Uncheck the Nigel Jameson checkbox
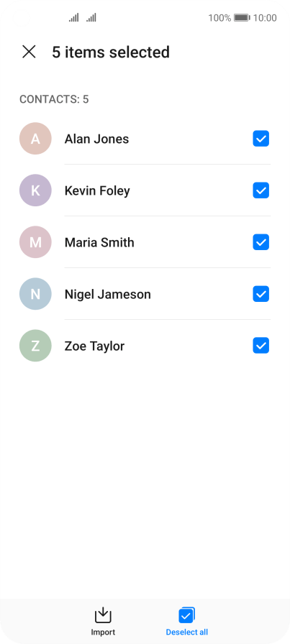290x644 pixels. (260, 294)
